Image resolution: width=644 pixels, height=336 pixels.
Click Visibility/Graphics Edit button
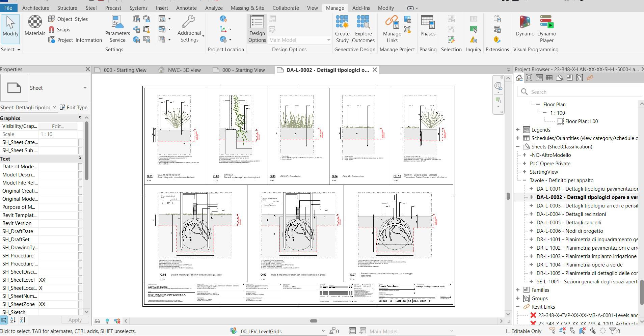coord(58,126)
